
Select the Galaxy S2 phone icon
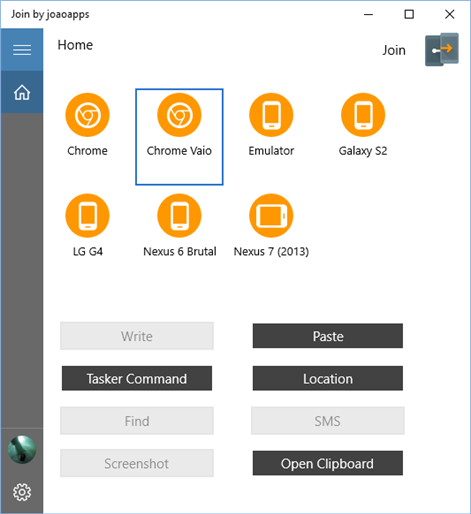point(363,115)
